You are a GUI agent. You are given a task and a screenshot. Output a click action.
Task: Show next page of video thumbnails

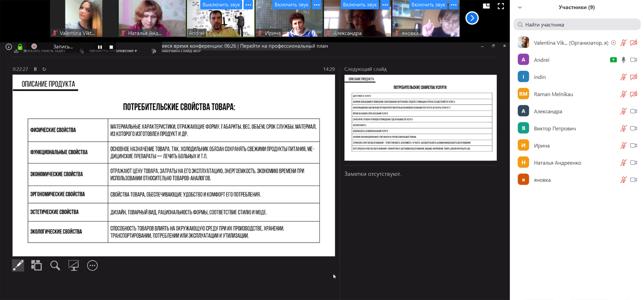tap(472, 18)
